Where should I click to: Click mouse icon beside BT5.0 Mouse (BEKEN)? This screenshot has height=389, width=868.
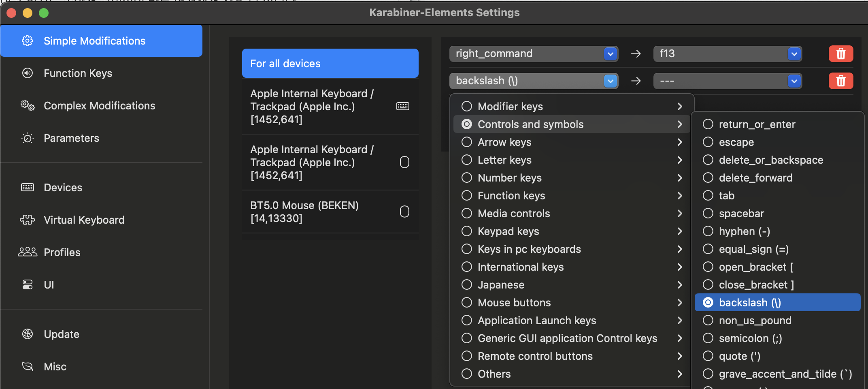(404, 212)
